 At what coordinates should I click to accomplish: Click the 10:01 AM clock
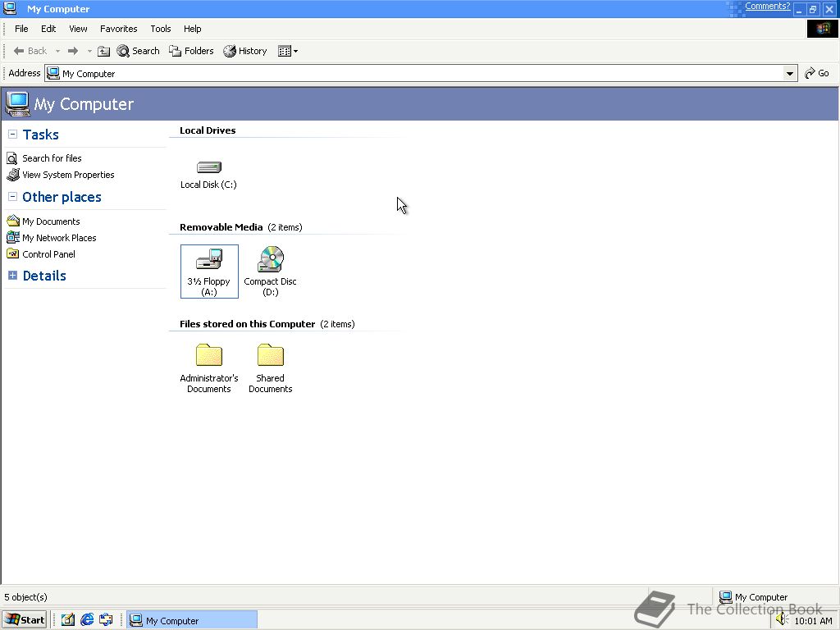coord(813,621)
